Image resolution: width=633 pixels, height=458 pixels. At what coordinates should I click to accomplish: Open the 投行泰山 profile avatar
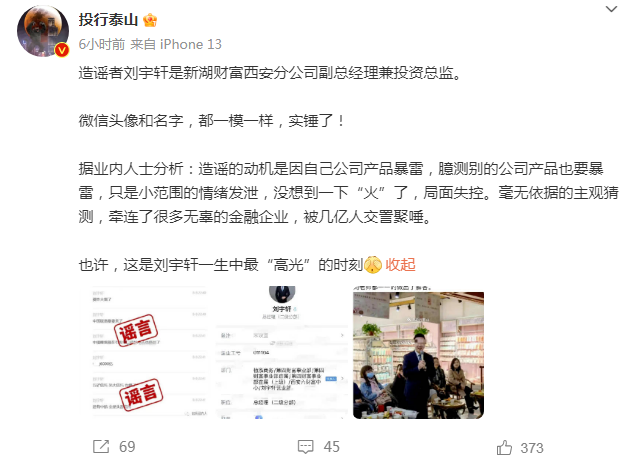point(43,31)
